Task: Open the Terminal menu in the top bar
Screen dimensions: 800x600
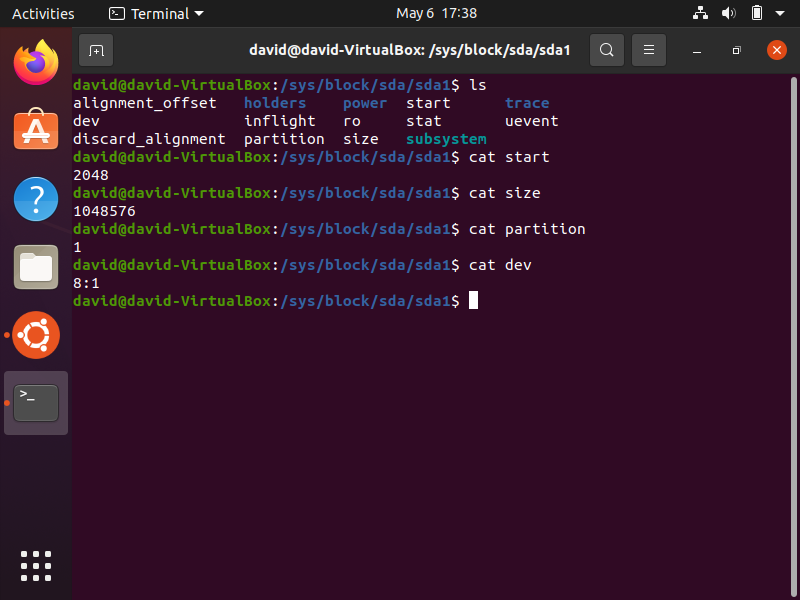Action: pos(155,13)
